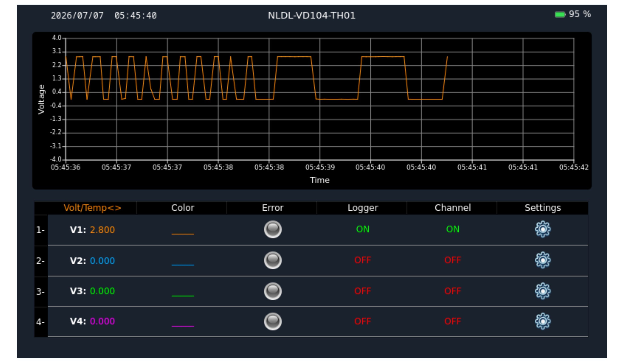Open the settings gear for channel V4
This screenshot has height=364, width=624.
pos(543,321)
